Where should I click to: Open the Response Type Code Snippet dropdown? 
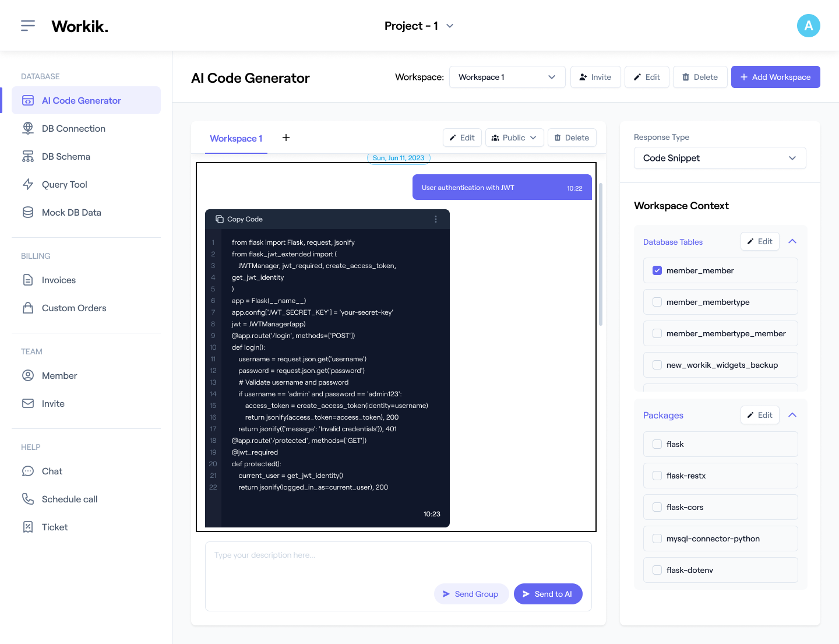pos(720,158)
